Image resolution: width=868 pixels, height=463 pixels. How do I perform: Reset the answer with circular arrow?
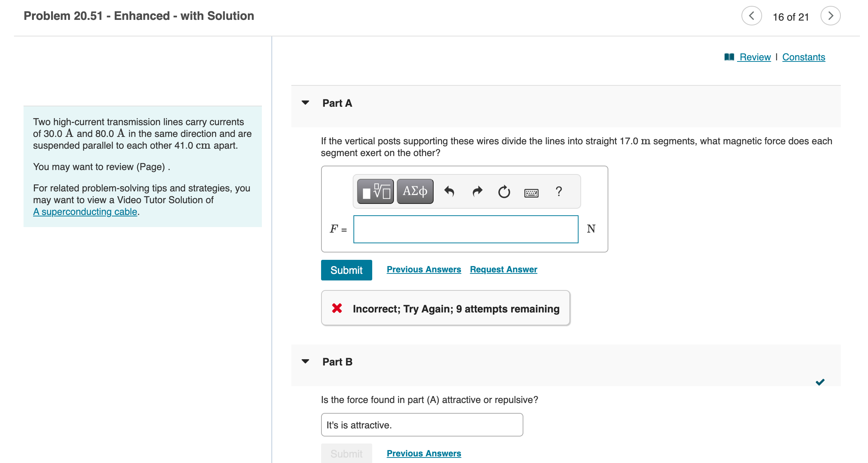pos(504,192)
